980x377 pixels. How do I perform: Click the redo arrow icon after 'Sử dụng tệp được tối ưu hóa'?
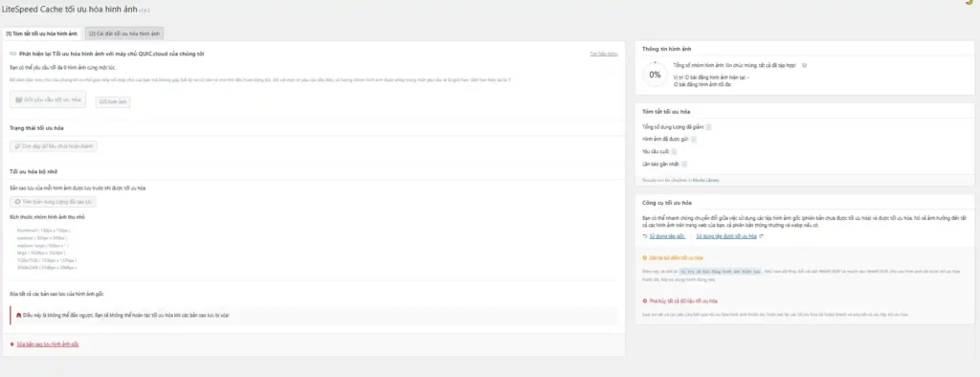[x=761, y=236]
